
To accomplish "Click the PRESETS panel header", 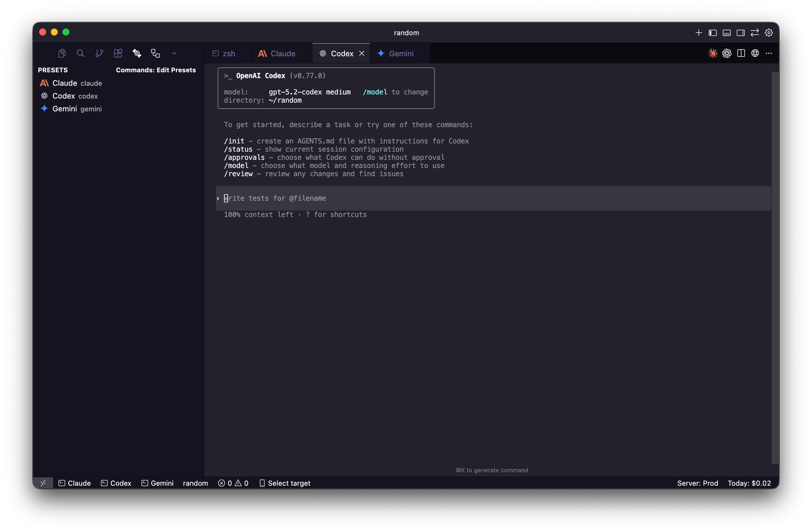I will tap(53, 70).
